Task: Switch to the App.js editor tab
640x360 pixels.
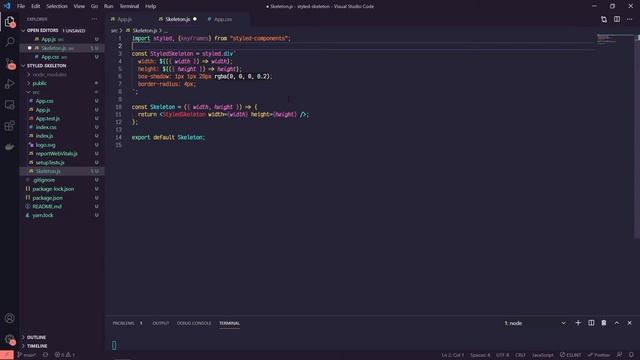Action: 124,19
